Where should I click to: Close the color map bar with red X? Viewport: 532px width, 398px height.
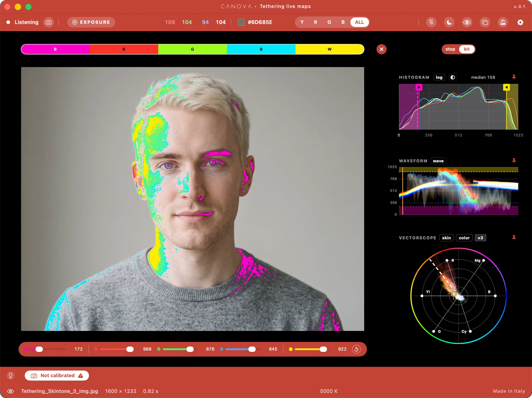382,49
